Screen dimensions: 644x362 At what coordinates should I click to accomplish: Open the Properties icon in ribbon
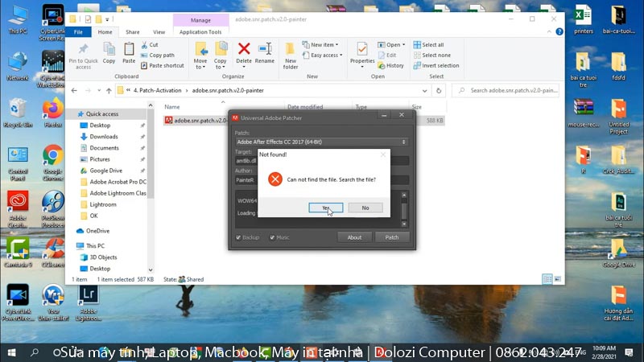(x=362, y=52)
